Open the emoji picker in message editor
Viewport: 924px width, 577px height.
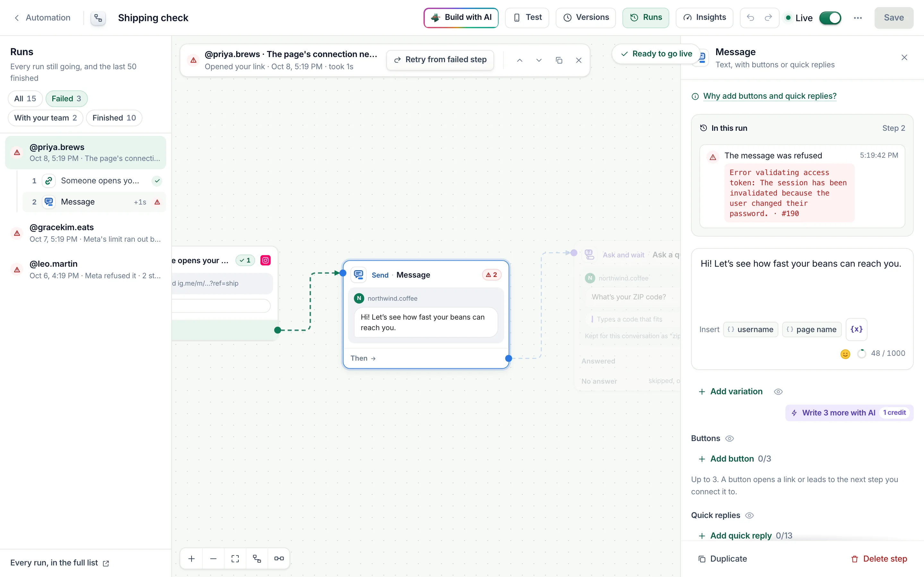click(845, 354)
